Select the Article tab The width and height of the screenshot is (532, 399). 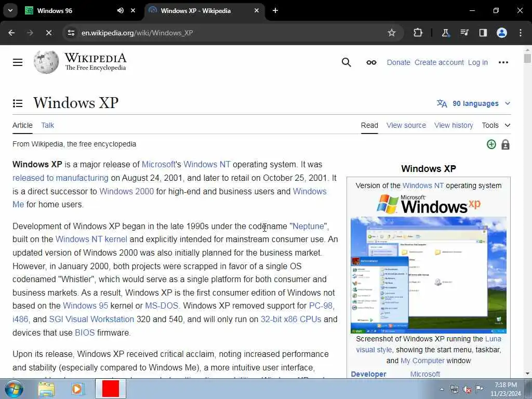(x=22, y=125)
